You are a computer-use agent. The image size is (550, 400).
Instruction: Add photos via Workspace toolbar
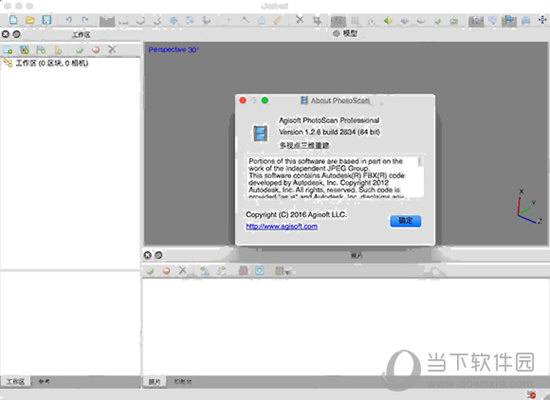pyautogui.click(x=24, y=50)
